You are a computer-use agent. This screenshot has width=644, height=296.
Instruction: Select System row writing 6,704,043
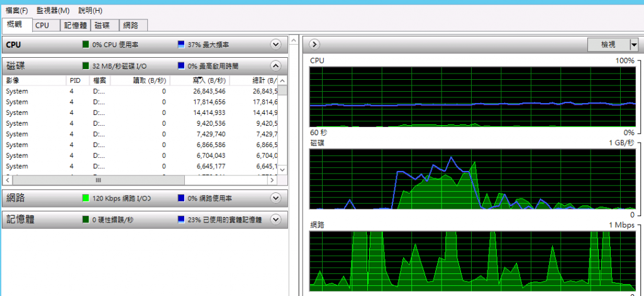[x=141, y=156]
